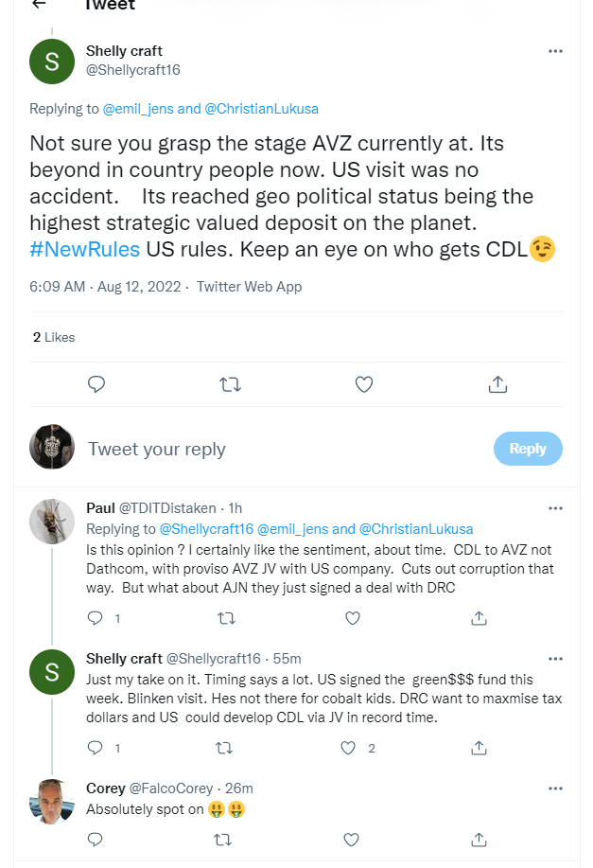The image size is (593, 868).
Task: Like Paul's reply about CDL
Action: pos(352,618)
